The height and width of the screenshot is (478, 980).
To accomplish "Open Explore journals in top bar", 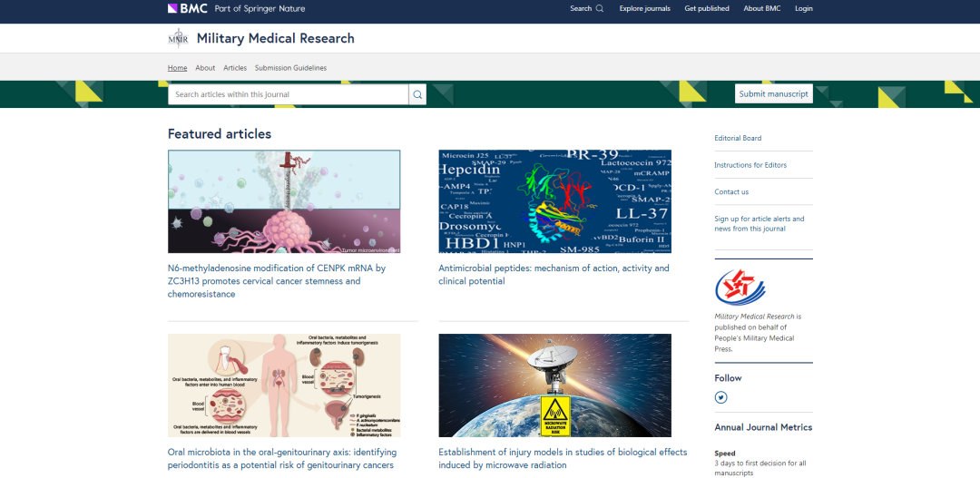I will click(644, 8).
